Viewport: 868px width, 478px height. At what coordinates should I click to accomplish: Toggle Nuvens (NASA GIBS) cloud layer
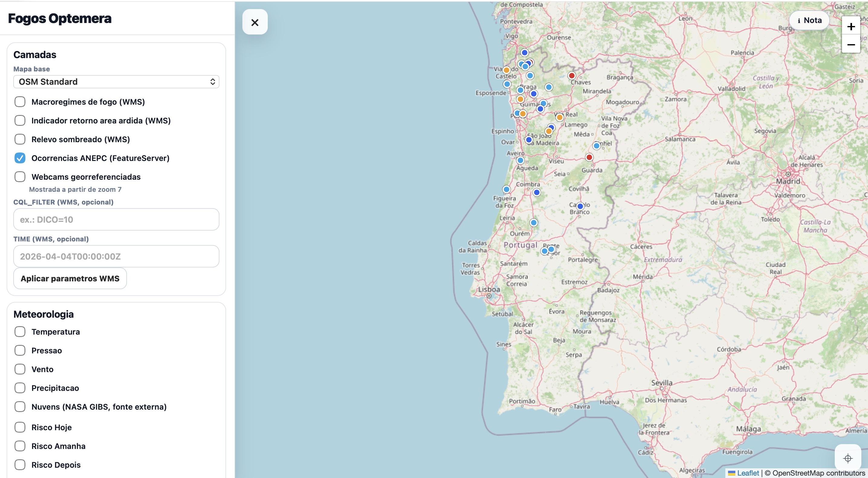20,407
